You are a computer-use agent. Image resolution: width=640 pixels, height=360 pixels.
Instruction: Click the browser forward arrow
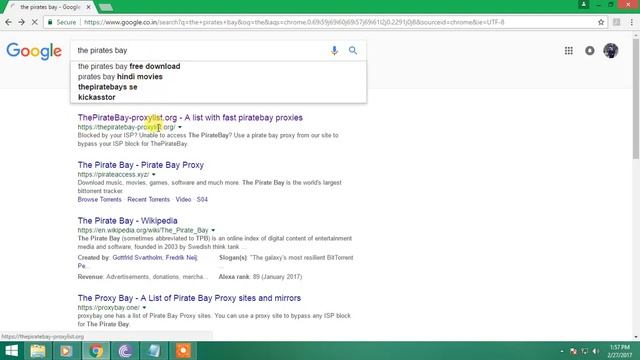pos(22,22)
